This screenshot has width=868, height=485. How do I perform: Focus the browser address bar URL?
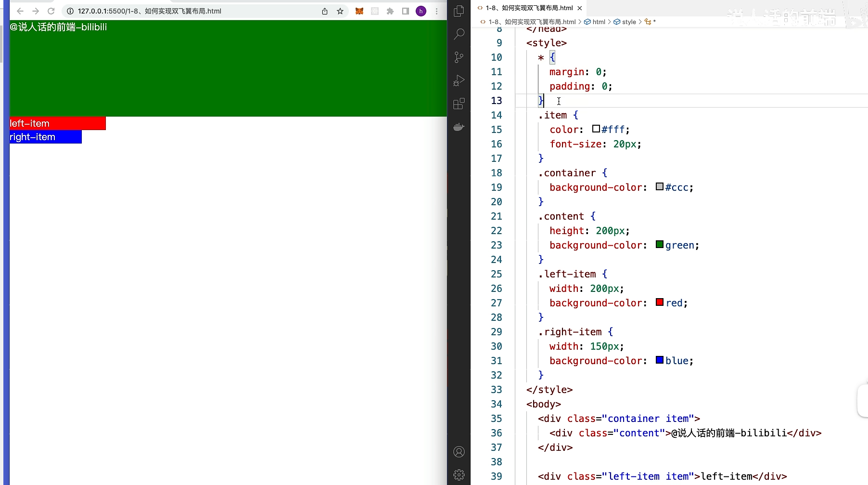click(150, 11)
